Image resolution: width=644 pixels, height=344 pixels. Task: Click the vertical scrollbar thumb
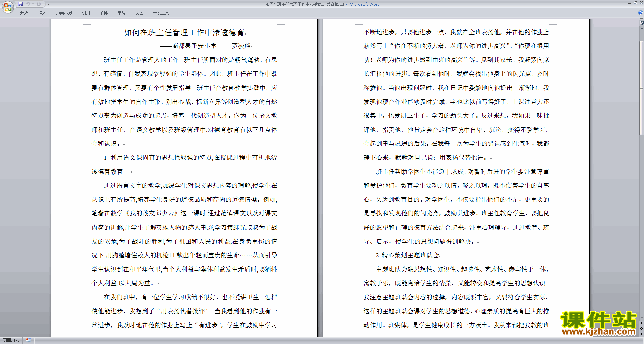pyautogui.click(x=642, y=87)
